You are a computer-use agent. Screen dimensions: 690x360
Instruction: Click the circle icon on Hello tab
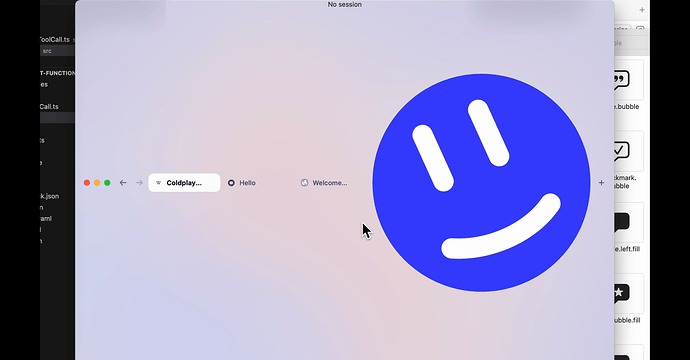pos(231,183)
